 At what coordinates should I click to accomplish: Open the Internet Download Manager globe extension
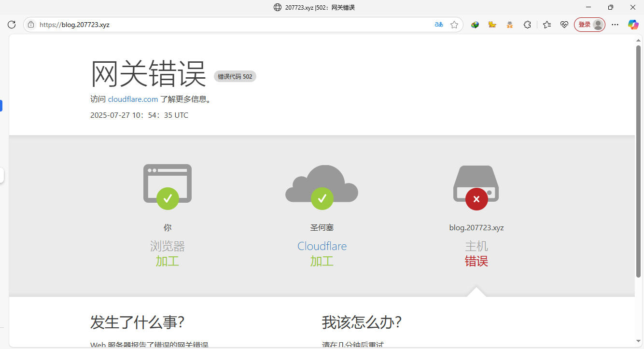(x=475, y=25)
